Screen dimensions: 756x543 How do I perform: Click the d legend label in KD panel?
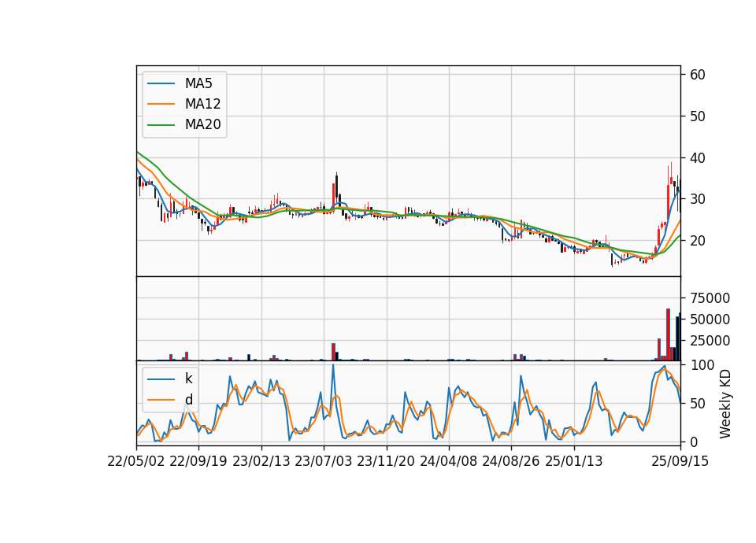click(188, 400)
